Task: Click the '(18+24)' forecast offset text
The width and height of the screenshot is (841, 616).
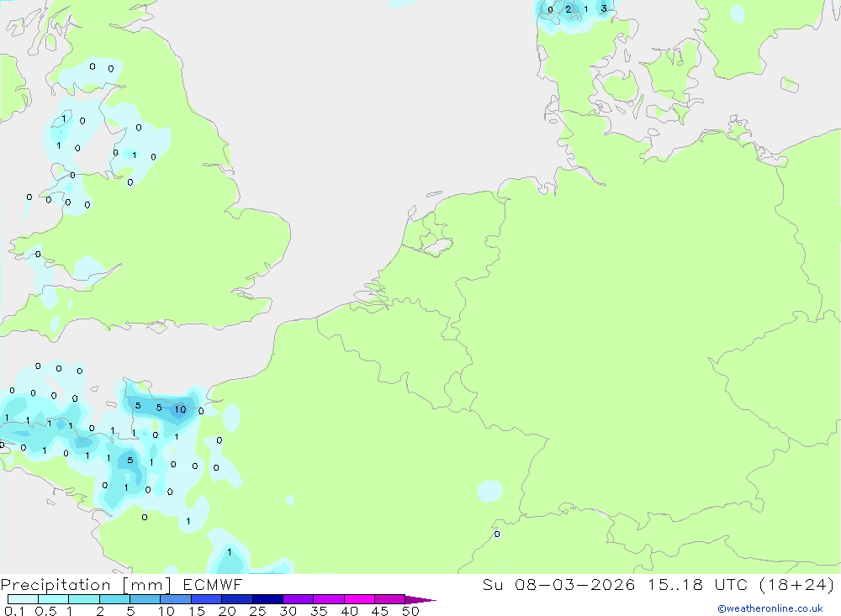Action: click(797, 585)
